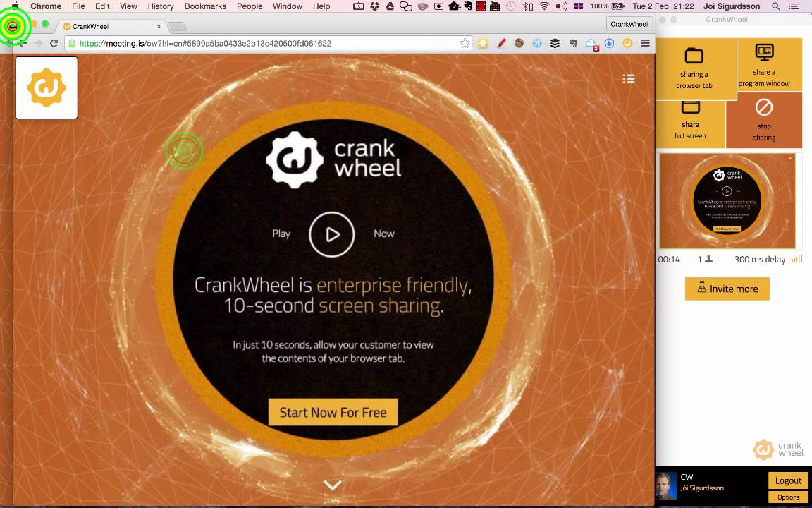Click stop sharing button
Viewport: 812px width, 508px height.
[764, 120]
